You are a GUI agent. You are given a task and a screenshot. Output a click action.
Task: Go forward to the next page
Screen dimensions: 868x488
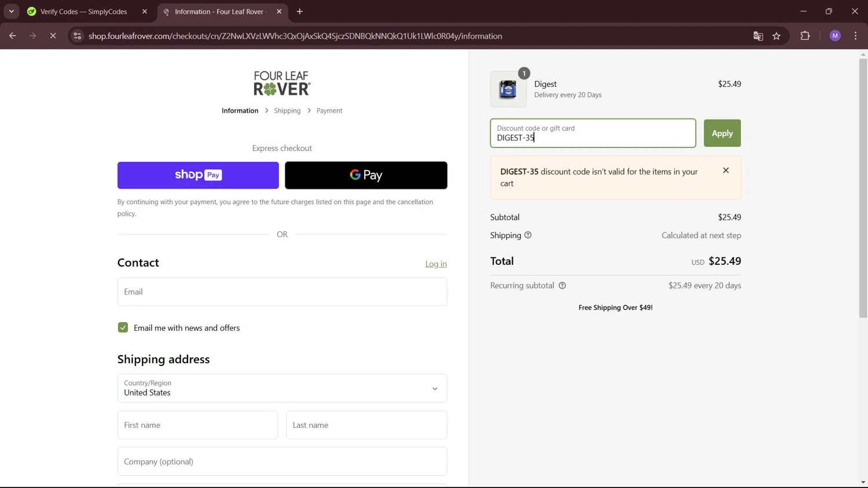33,36
